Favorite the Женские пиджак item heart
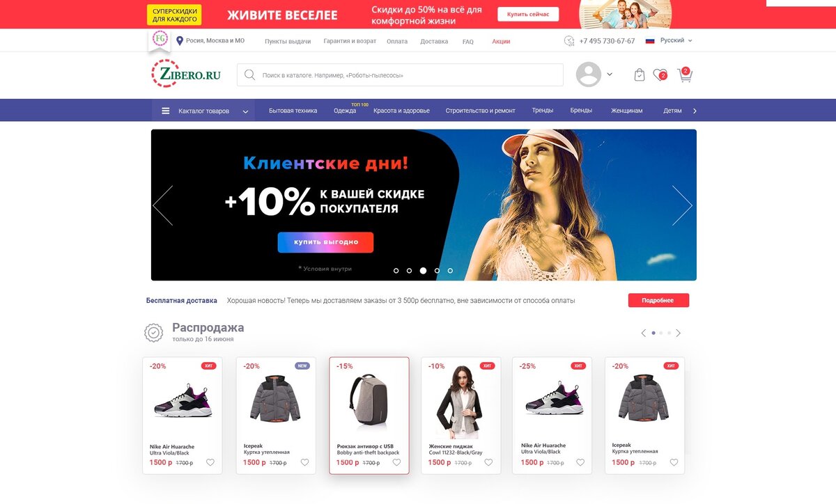836x504 pixels. [x=488, y=462]
